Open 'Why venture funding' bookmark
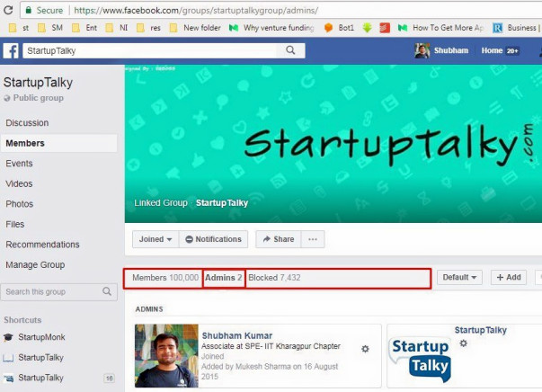Screen dimensions: 542x392 click(x=271, y=28)
